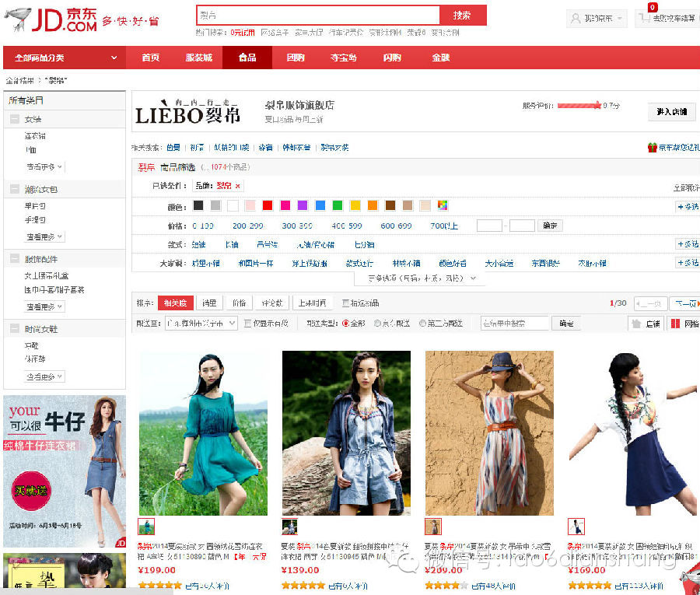Pick the red color swatch
Viewport: 700px width, 595px height.
(268, 205)
